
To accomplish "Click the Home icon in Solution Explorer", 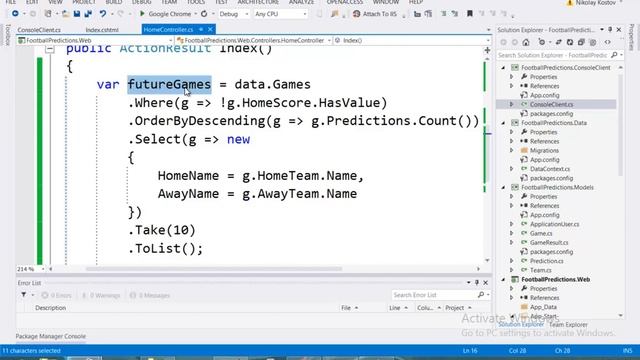I will click(526, 42).
